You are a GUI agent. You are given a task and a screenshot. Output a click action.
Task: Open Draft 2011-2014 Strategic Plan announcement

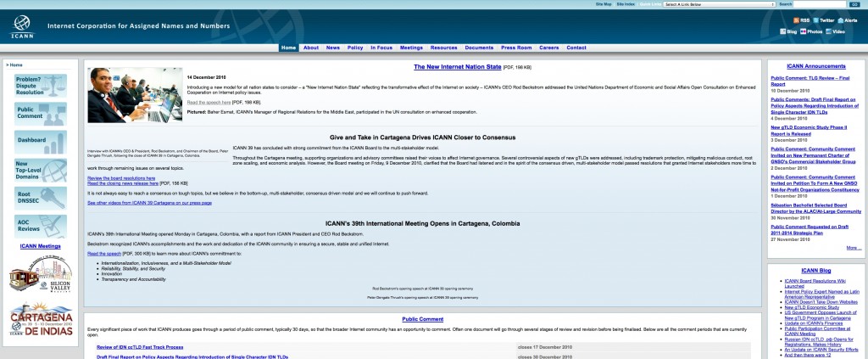point(810,230)
